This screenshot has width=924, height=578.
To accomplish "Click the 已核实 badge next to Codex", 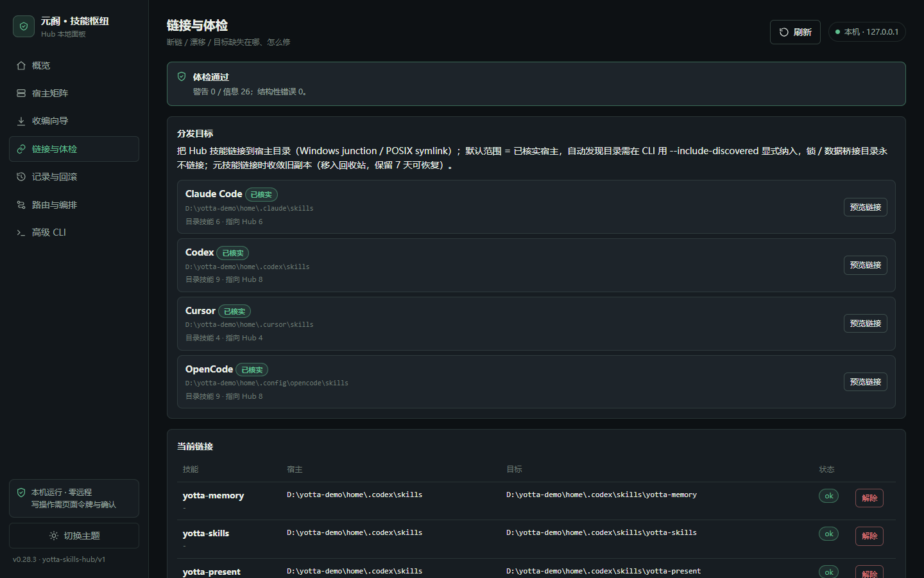I will click(x=232, y=253).
